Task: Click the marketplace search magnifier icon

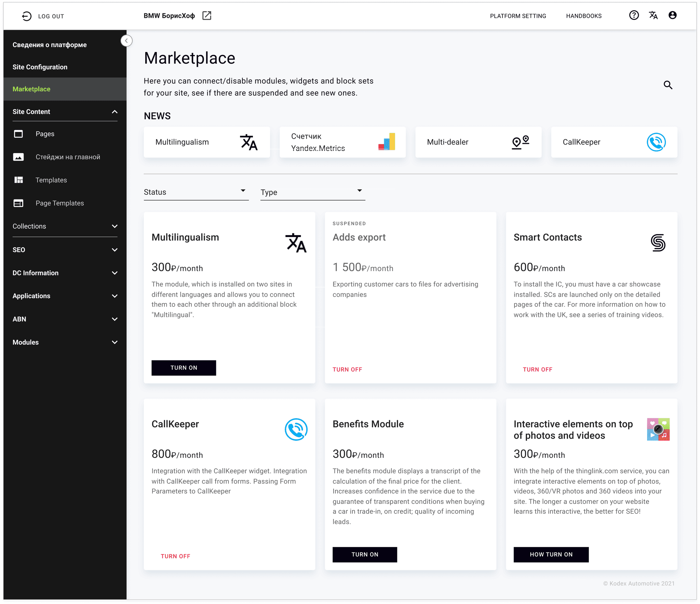Action: pos(668,85)
